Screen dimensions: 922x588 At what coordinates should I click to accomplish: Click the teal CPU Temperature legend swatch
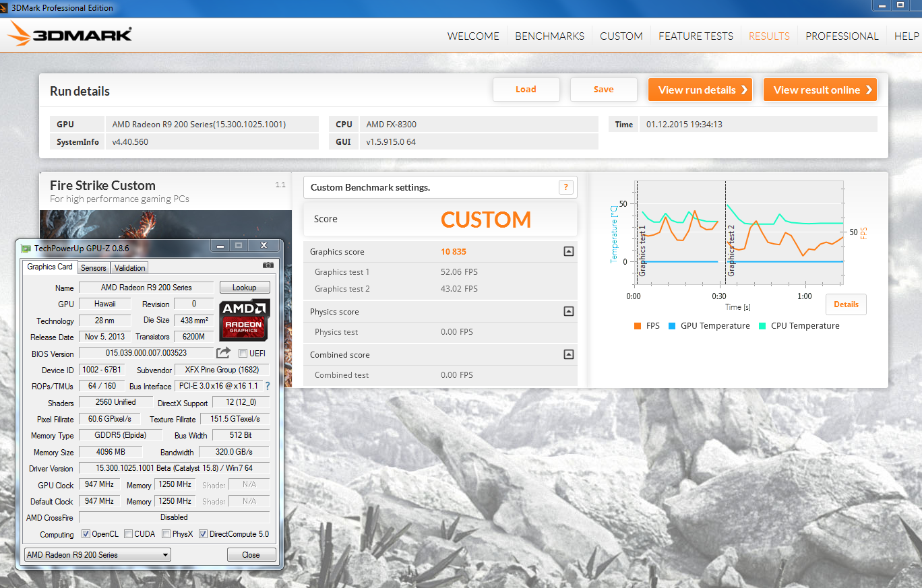click(762, 326)
